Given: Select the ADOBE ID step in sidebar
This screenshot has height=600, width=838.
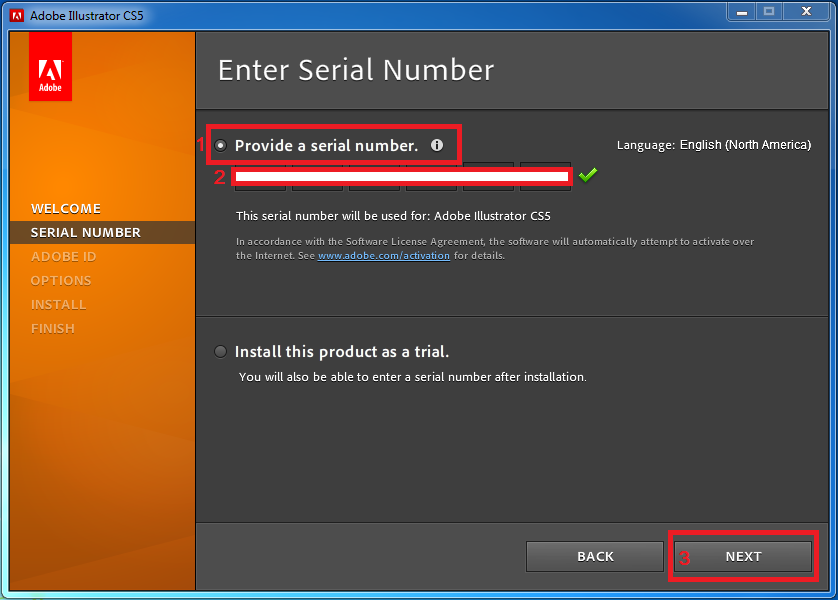Looking at the screenshot, I should (64, 256).
